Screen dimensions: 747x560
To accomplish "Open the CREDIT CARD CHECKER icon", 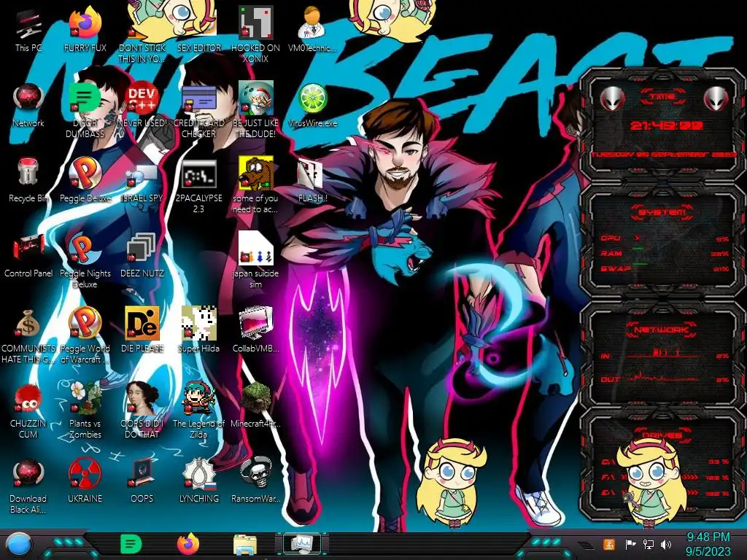I will 198,111.
